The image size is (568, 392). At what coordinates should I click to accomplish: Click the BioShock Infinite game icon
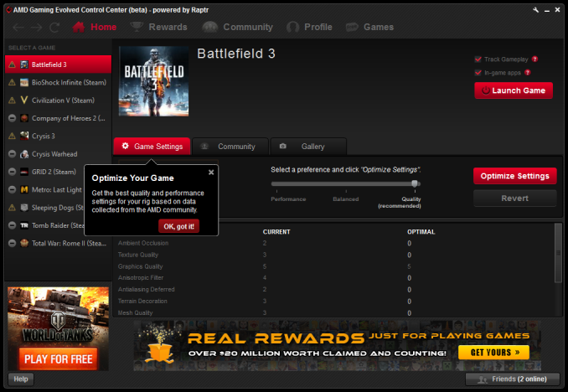[x=24, y=83]
